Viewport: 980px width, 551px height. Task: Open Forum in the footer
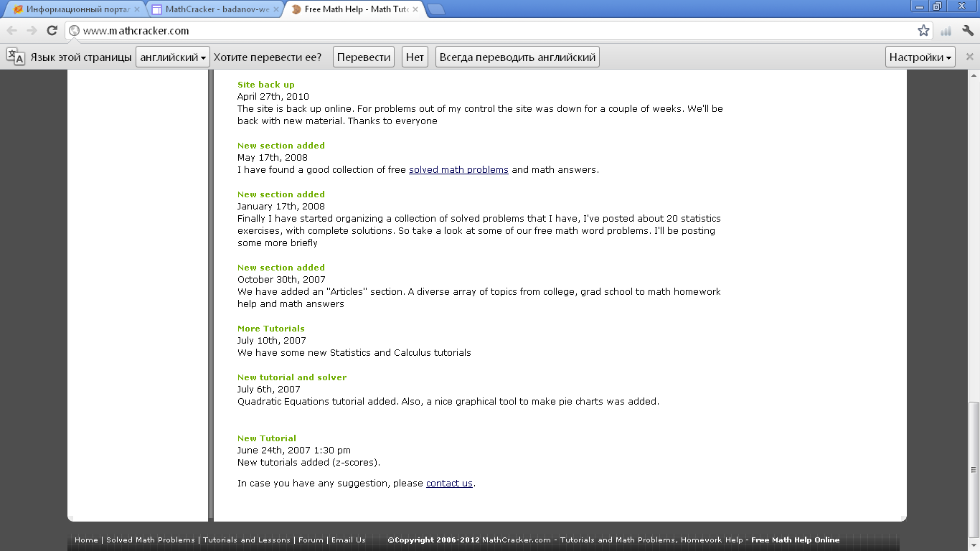click(311, 540)
